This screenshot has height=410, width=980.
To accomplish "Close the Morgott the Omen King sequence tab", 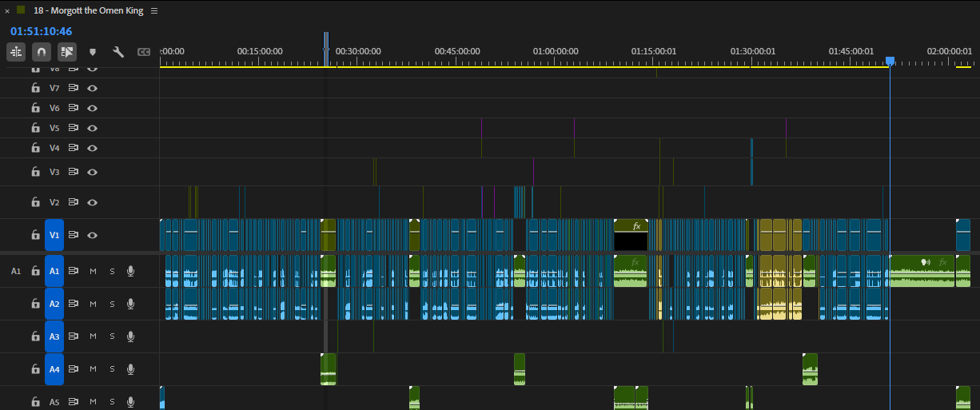I will pos(7,11).
